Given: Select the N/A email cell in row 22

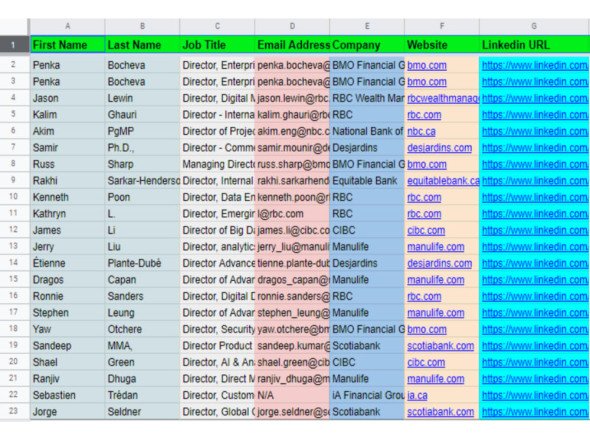Looking at the screenshot, I should click(292, 395).
